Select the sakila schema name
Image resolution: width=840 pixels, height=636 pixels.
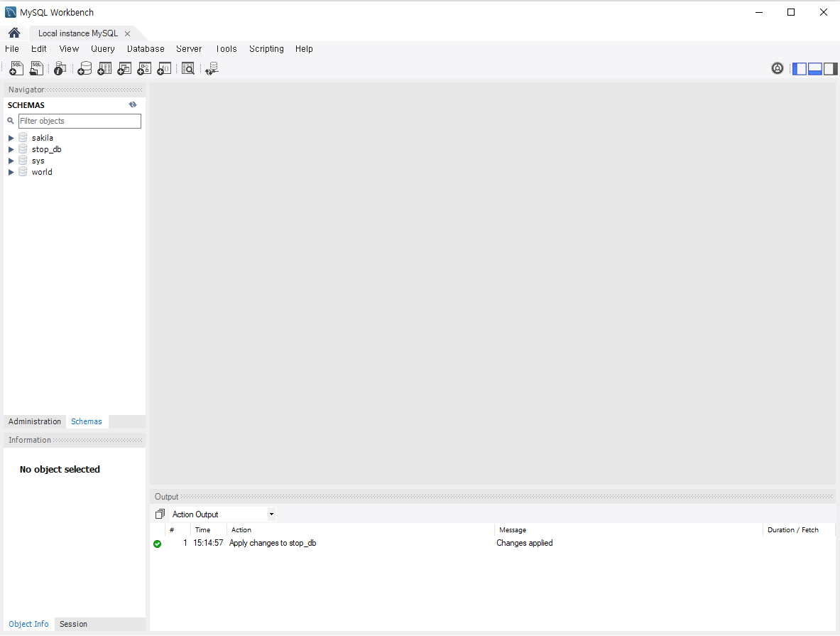[x=43, y=138]
